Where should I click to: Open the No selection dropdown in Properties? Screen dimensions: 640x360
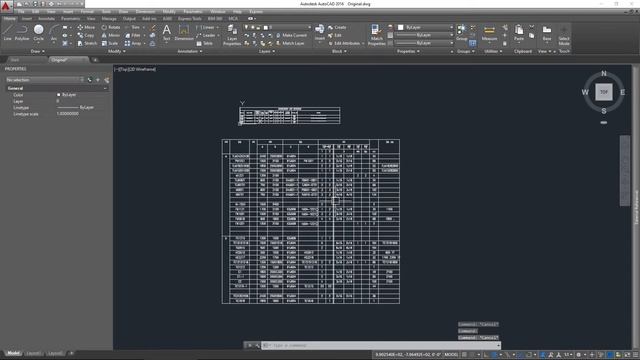click(x=44, y=80)
